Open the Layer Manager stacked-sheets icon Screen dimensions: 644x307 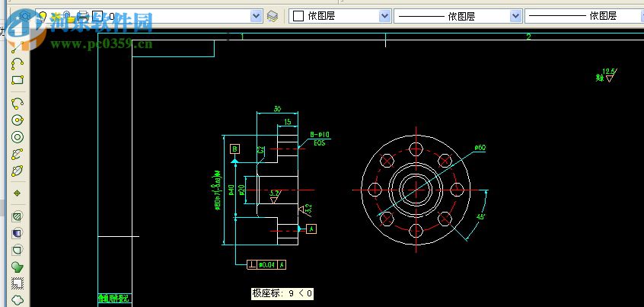tap(273, 16)
